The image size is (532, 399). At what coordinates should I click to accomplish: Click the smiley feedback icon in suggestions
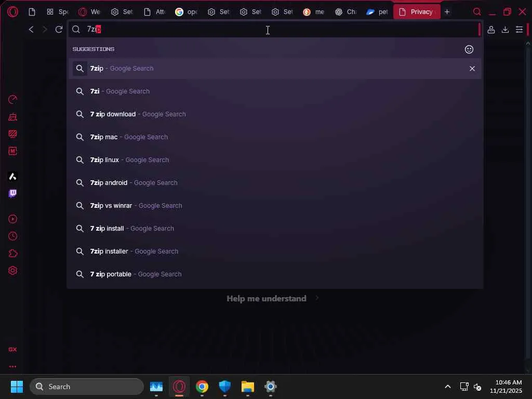pos(469,49)
